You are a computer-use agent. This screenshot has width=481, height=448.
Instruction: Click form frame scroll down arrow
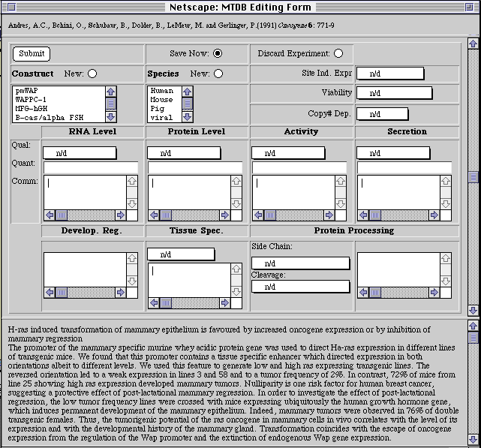[x=473, y=310]
